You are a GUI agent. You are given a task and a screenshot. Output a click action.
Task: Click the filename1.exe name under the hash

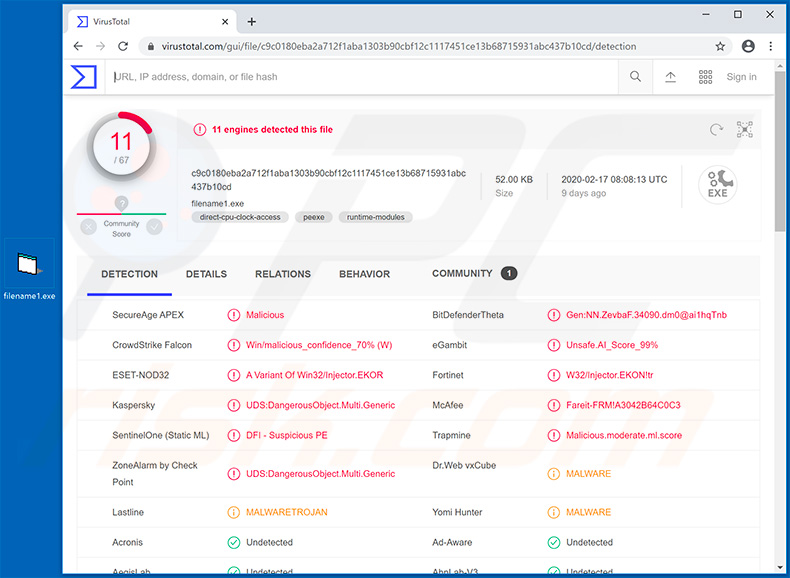218,204
